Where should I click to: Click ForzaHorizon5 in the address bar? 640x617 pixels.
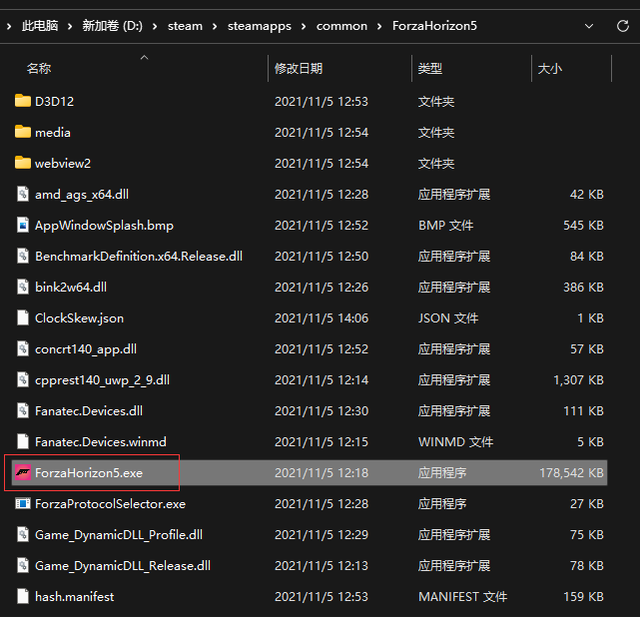(x=434, y=26)
